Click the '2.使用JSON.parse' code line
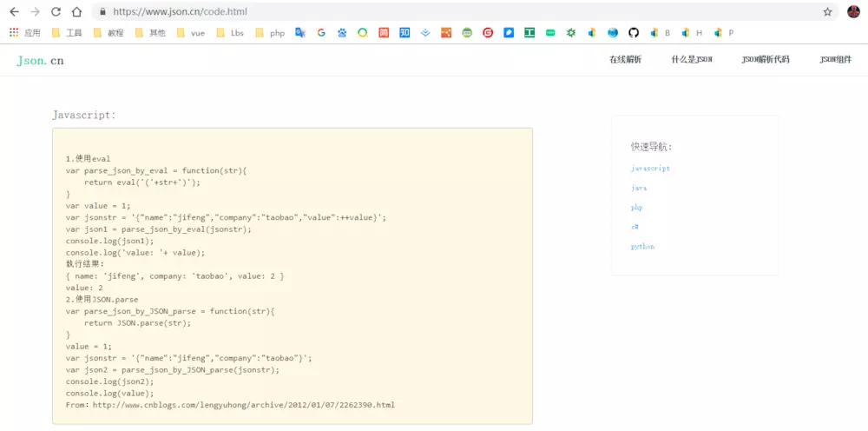The height and width of the screenshot is (431, 868). tap(102, 299)
